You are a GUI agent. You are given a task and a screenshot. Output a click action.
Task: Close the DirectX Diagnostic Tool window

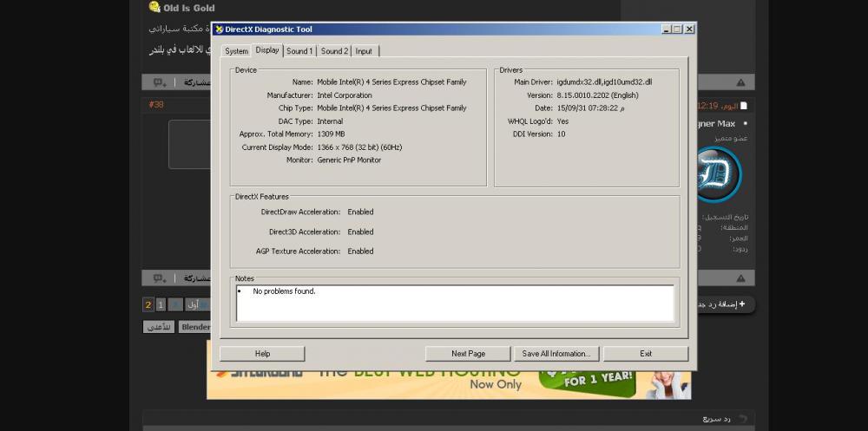688,29
